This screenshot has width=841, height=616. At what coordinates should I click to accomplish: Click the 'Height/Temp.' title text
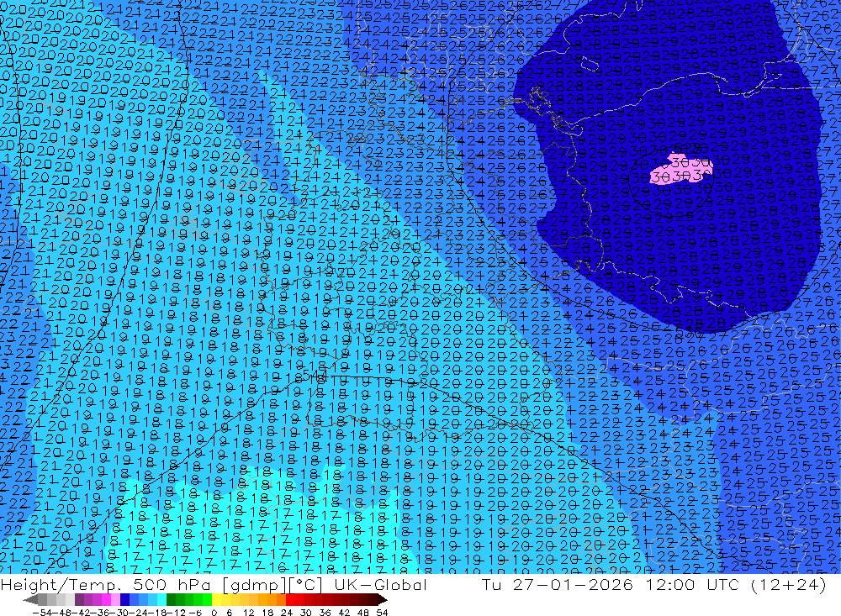point(60,585)
